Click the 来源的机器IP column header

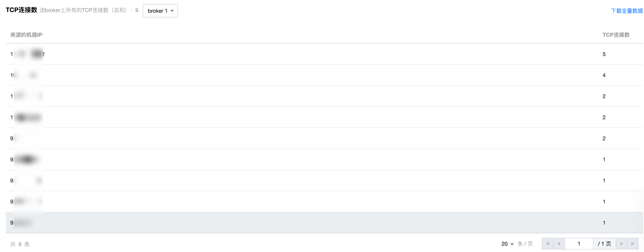point(26,35)
